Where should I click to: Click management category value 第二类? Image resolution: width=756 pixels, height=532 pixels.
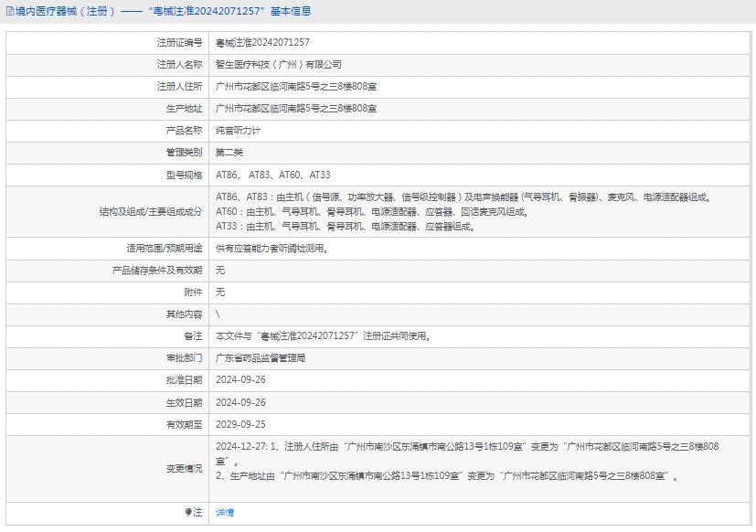(229, 153)
